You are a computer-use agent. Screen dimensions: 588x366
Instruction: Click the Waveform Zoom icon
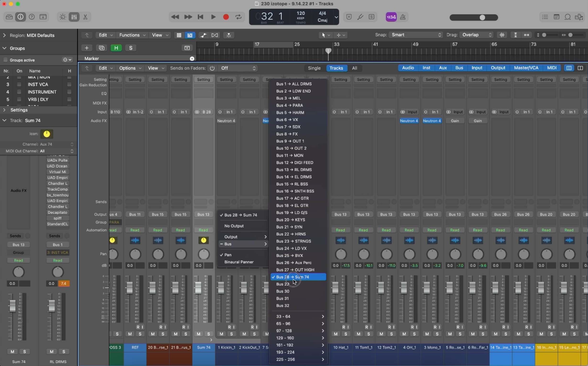coord(502,35)
